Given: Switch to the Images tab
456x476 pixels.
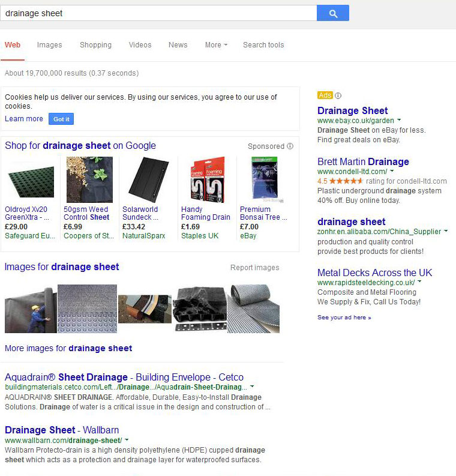Looking at the screenshot, I should (x=49, y=45).
